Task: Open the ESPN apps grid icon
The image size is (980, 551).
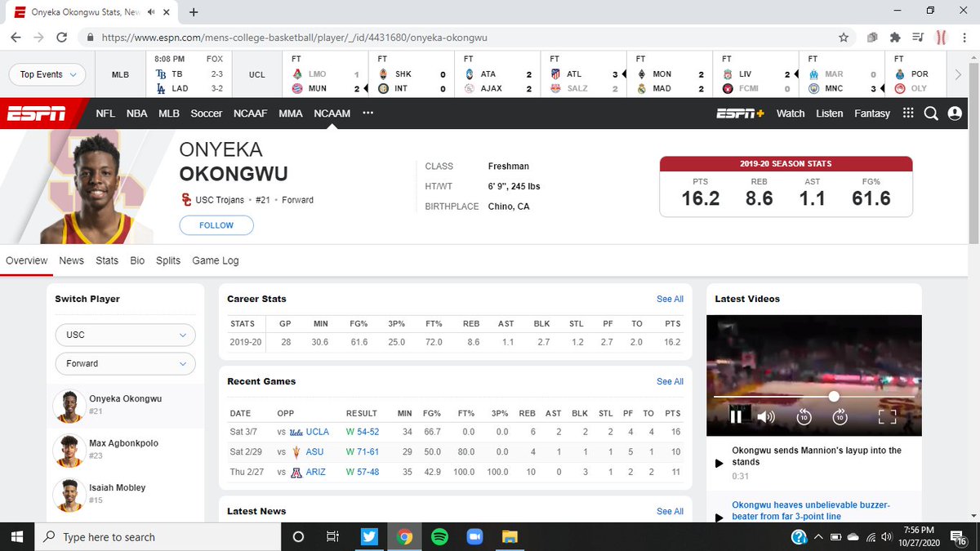Action: point(908,113)
